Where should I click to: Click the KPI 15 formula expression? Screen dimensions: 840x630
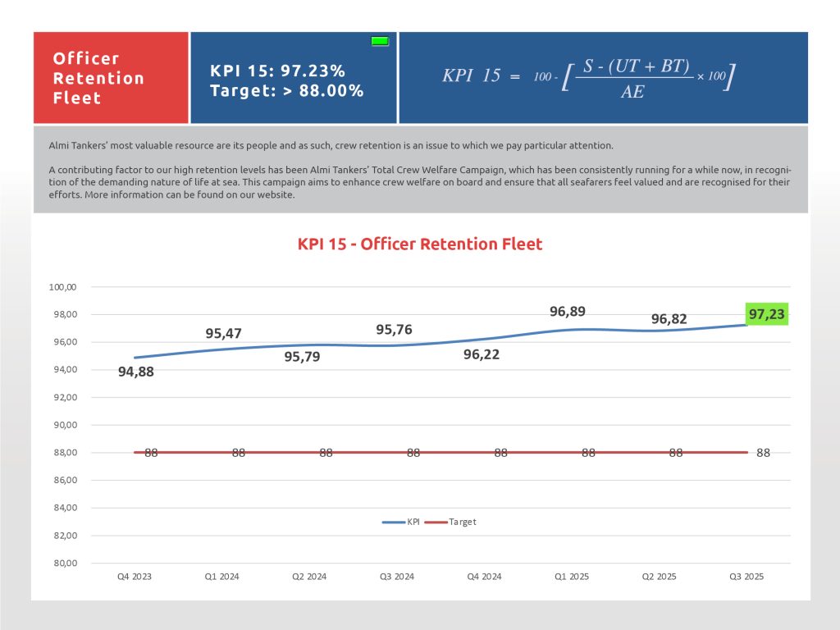tap(587, 78)
